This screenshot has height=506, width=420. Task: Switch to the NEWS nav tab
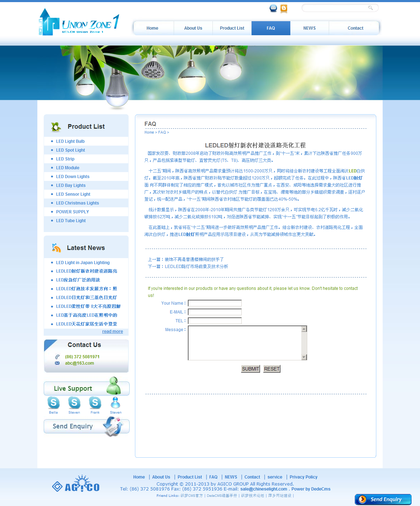pyautogui.click(x=309, y=28)
